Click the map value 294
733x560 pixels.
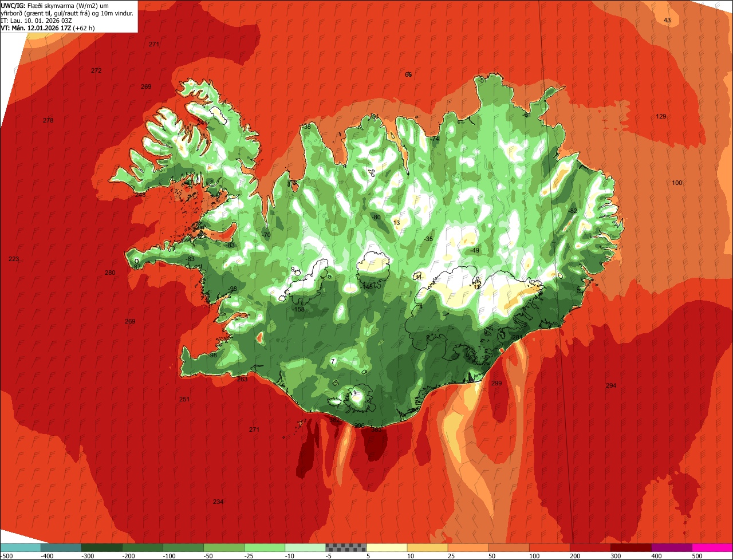(x=611, y=385)
